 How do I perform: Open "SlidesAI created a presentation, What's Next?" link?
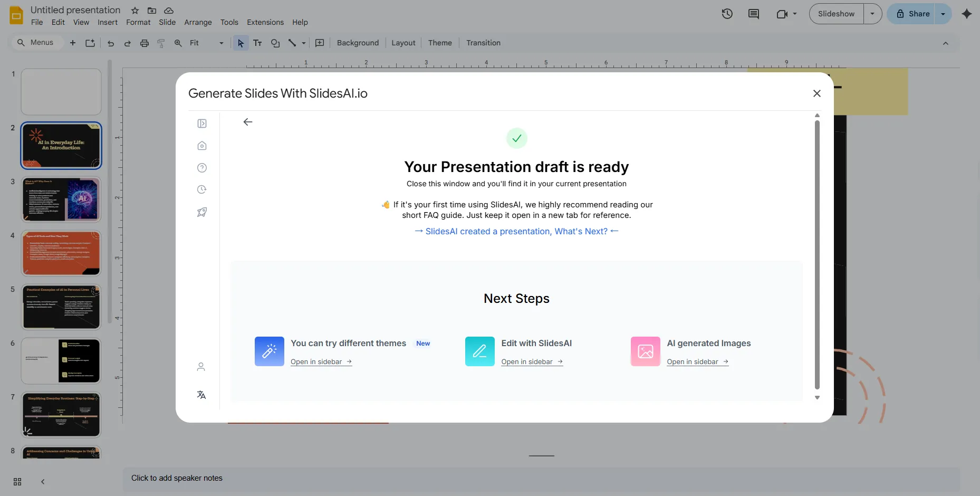[x=516, y=231]
